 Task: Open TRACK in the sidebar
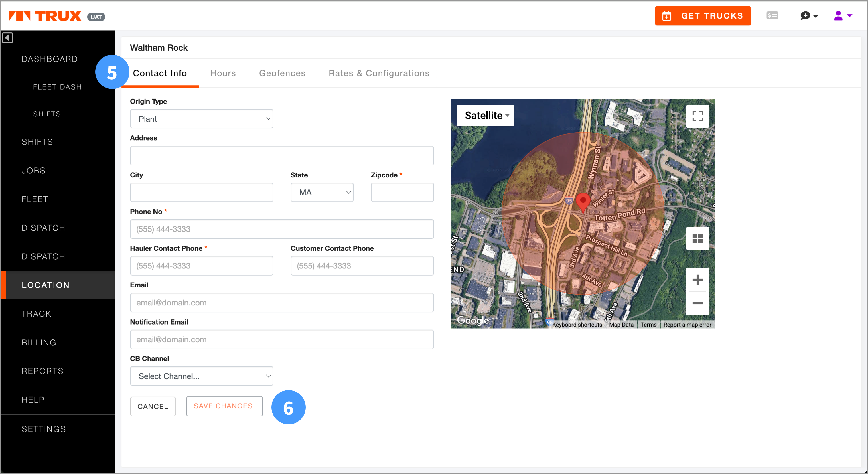(36, 314)
